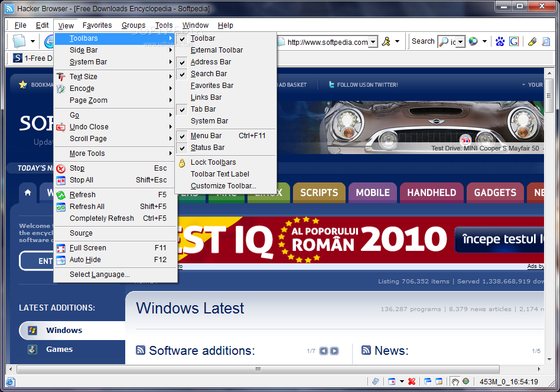560x392 pixels.
Task: Click the cascade windows icon in status bar
Action: [x=428, y=381]
